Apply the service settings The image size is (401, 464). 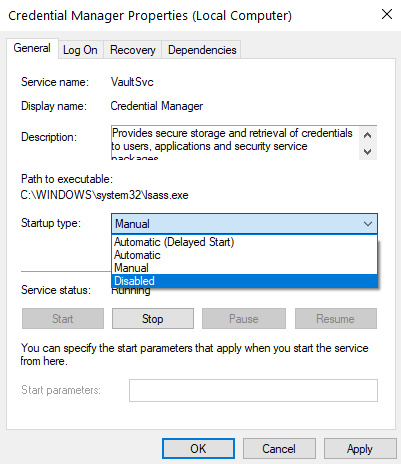point(360,449)
